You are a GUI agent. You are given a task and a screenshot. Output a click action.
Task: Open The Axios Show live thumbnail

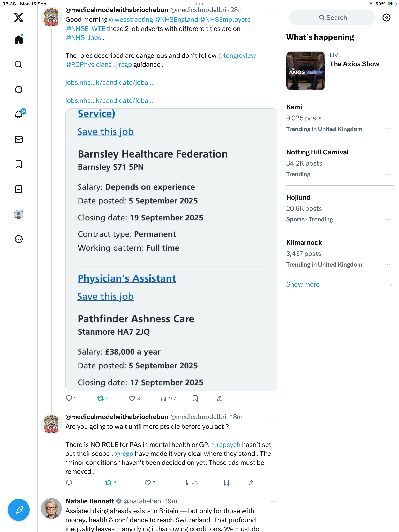tap(305, 71)
